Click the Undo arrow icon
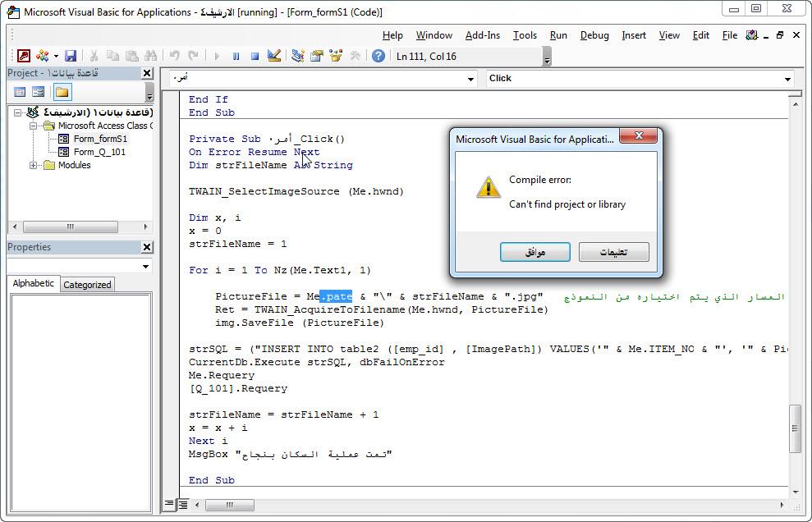The height and width of the screenshot is (522, 812). (x=175, y=56)
